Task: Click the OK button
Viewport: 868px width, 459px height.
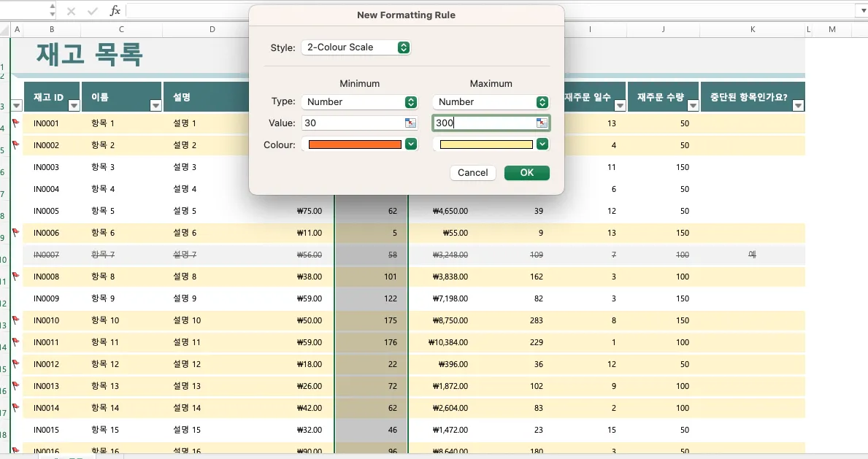Action: (527, 173)
